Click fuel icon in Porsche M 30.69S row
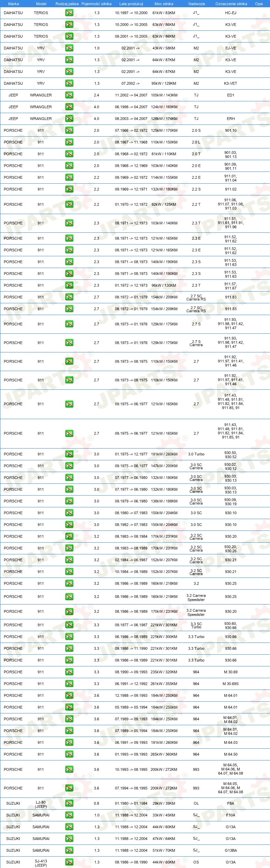Image resolution: width=270 pixels, height=868 pixels. coord(69,684)
